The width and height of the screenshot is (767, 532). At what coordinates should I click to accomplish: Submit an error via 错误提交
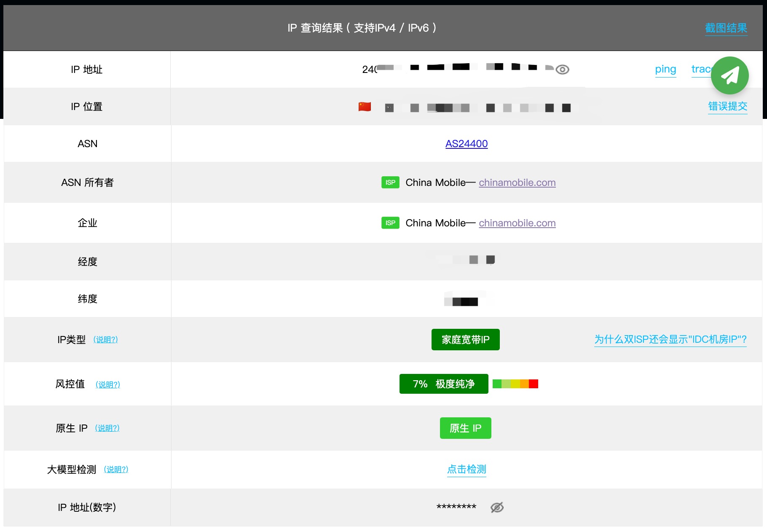[727, 106]
